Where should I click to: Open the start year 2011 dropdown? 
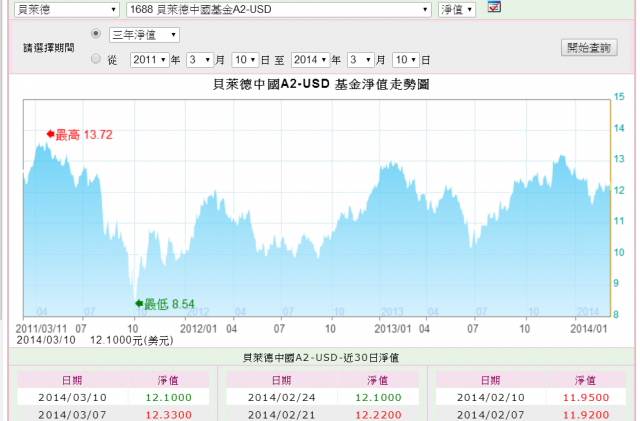pyautogui.click(x=150, y=60)
